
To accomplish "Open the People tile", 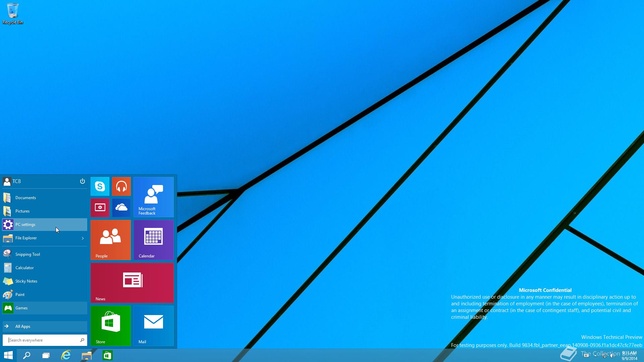I will [x=111, y=240].
